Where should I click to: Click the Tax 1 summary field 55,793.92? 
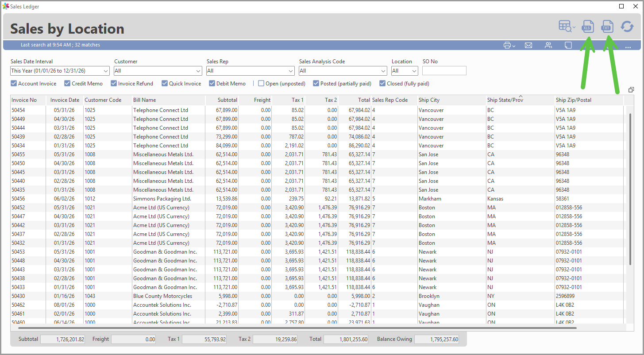click(x=204, y=339)
